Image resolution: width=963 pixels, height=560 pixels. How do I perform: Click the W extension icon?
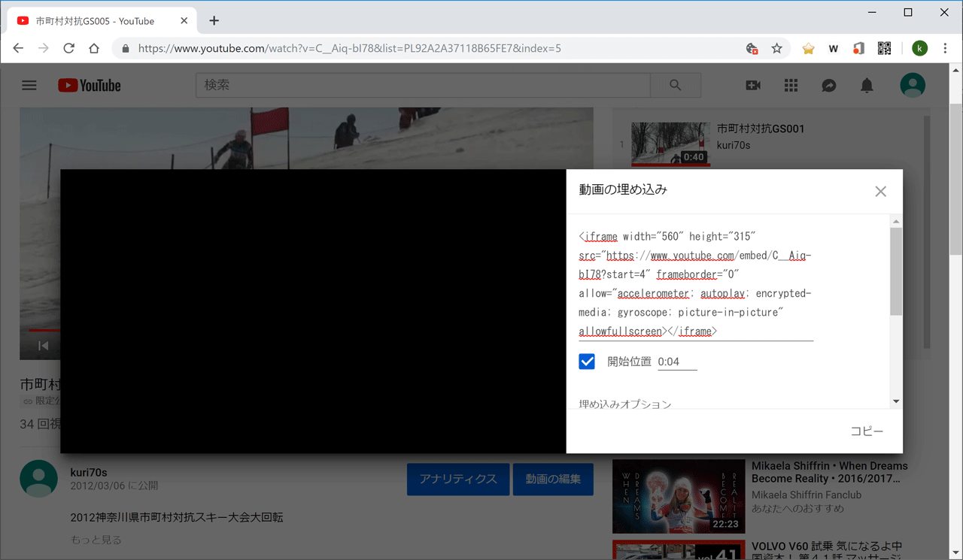tap(834, 48)
